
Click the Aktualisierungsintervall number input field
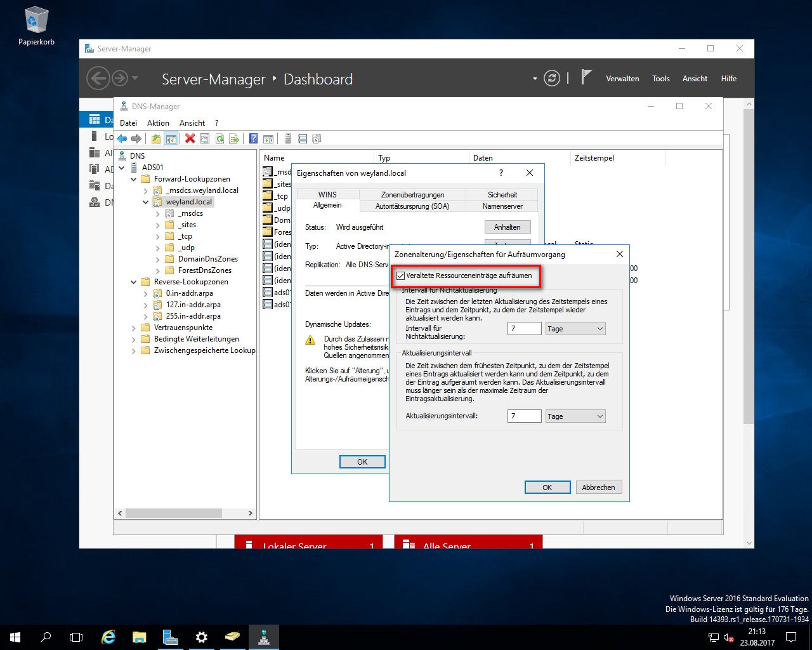point(524,416)
